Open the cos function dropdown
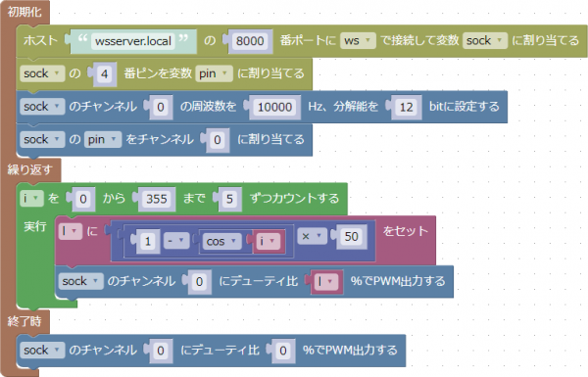The height and width of the screenshot is (377, 588). pyautogui.click(x=222, y=241)
